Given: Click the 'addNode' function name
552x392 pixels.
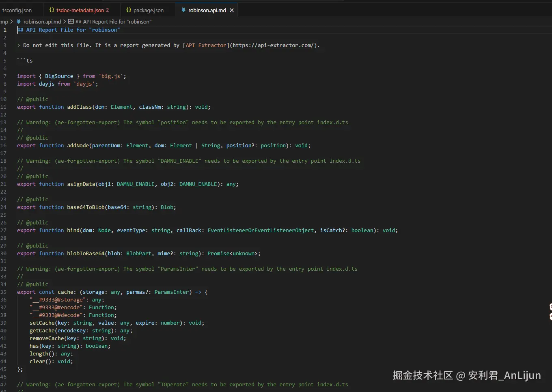Looking at the screenshot, I should pyautogui.click(x=78, y=146).
